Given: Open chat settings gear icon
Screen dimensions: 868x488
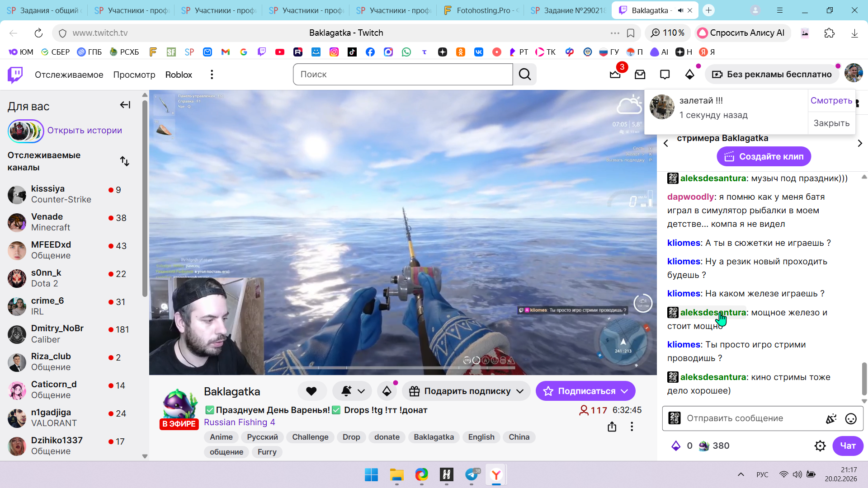Looking at the screenshot, I should (x=820, y=446).
